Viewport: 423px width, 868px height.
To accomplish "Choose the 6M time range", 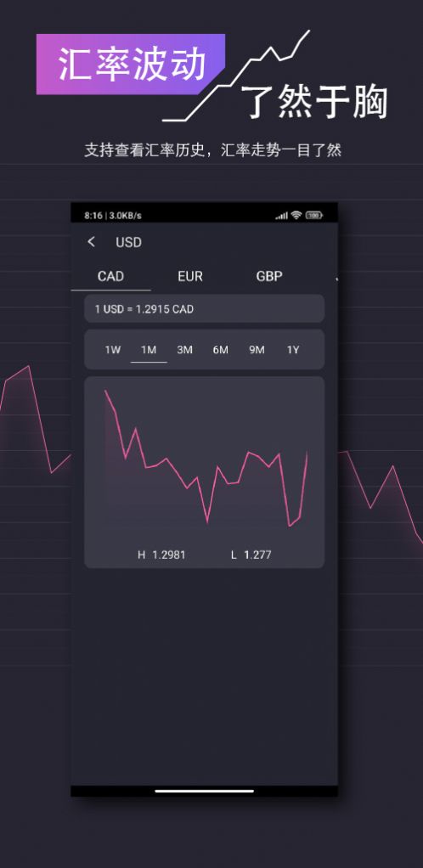I will coord(220,350).
